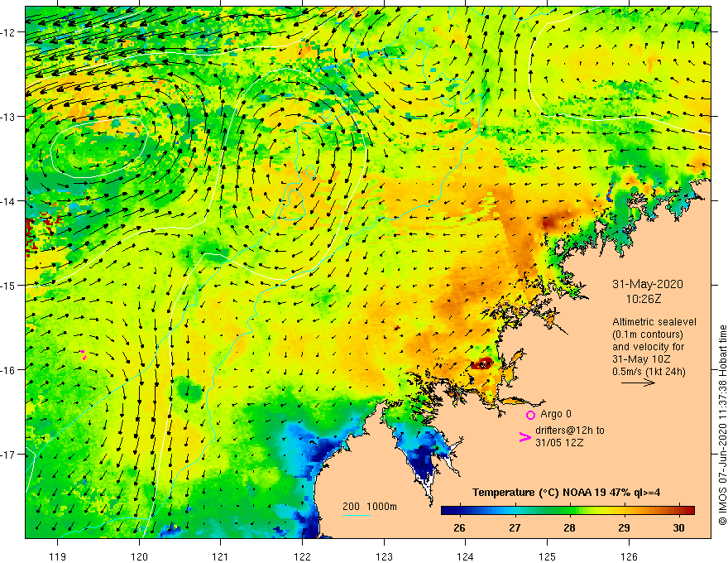The width and height of the screenshot is (728, 563).
Task: Click the '31-May 10Z' caption line
Action: point(640,359)
